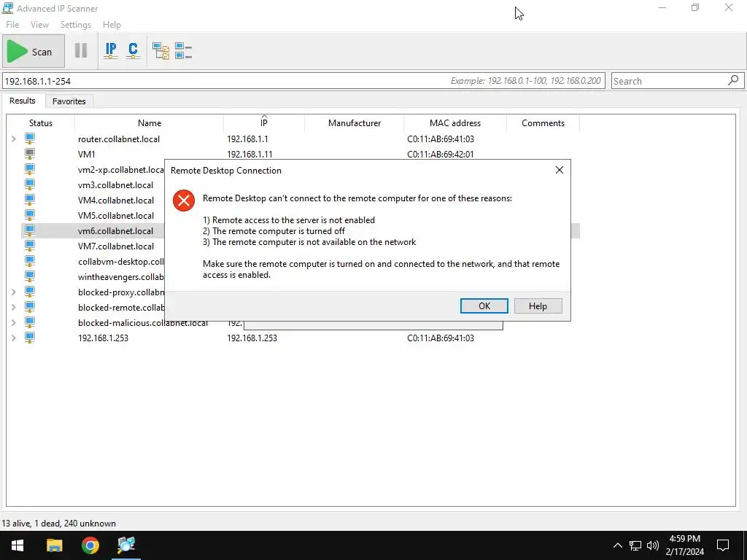Click the VM5 computer icon
Image resolution: width=747 pixels, height=560 pixels.
[30, 215]
